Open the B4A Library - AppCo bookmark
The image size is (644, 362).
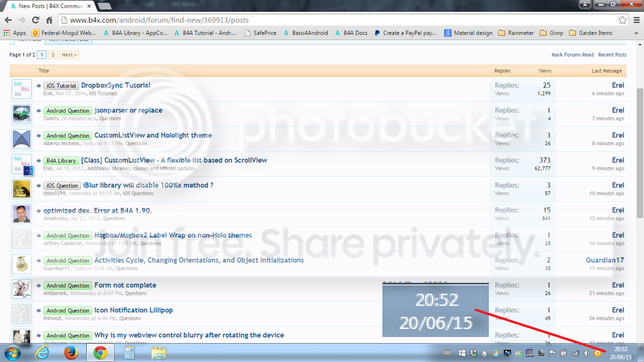click(136, 33)
